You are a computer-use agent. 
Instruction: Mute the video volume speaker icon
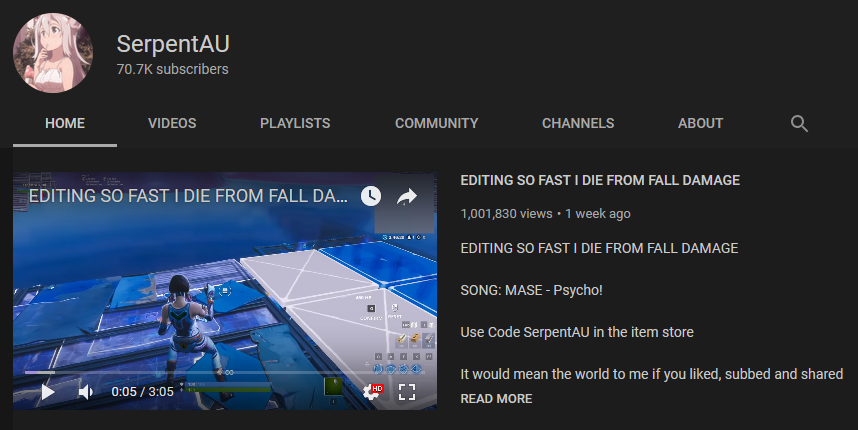[x=86, y=392]
